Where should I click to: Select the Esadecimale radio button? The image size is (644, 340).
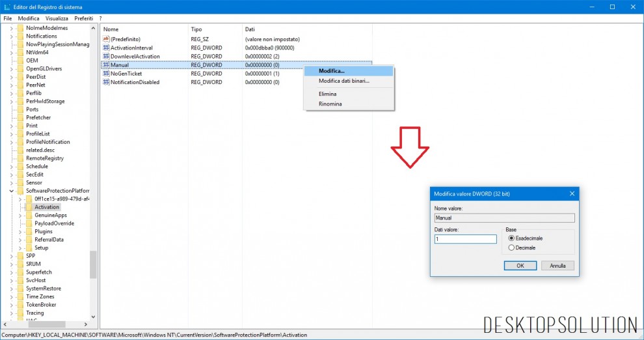pos(511,238)
